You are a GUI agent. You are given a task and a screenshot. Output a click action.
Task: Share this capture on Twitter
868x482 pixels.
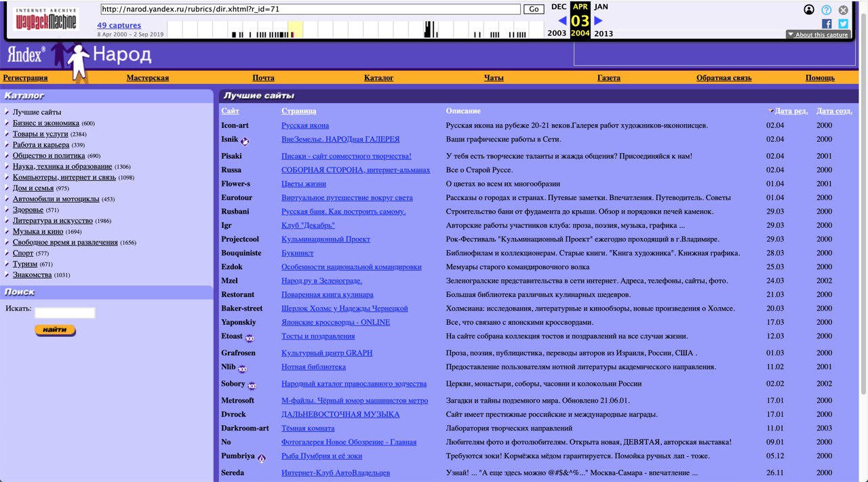point(844,24)
